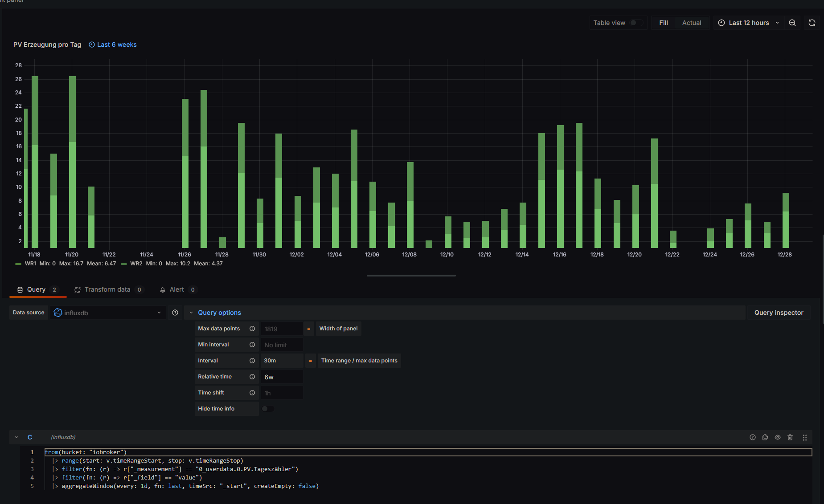Screen dimensions: 824x504
Task: Click the query name C
Action: [30, 437]
